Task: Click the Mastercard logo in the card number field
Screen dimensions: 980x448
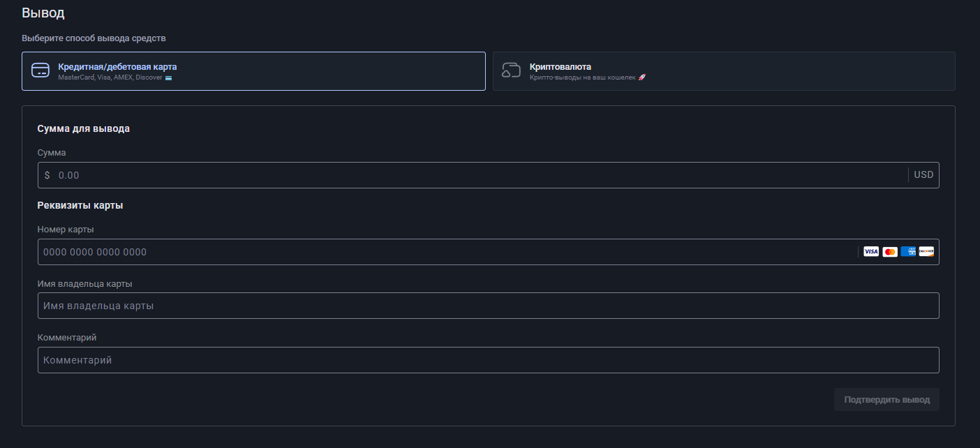Action: 889,252
